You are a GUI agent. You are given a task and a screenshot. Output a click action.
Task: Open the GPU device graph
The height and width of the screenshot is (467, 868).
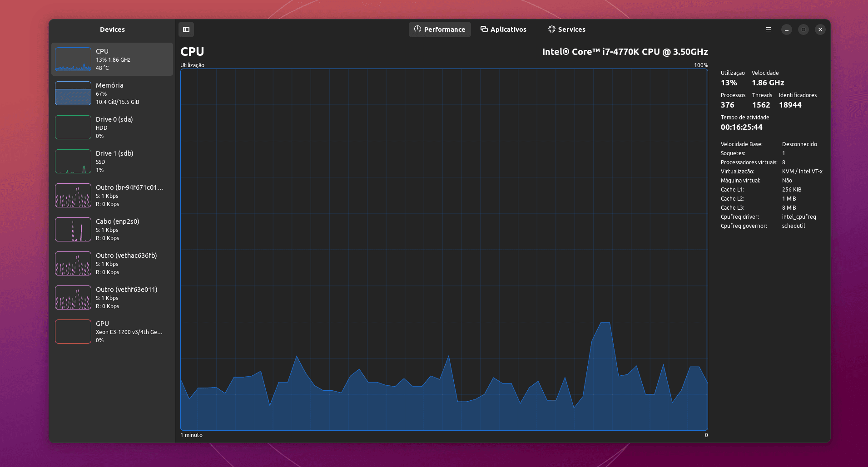112,332
